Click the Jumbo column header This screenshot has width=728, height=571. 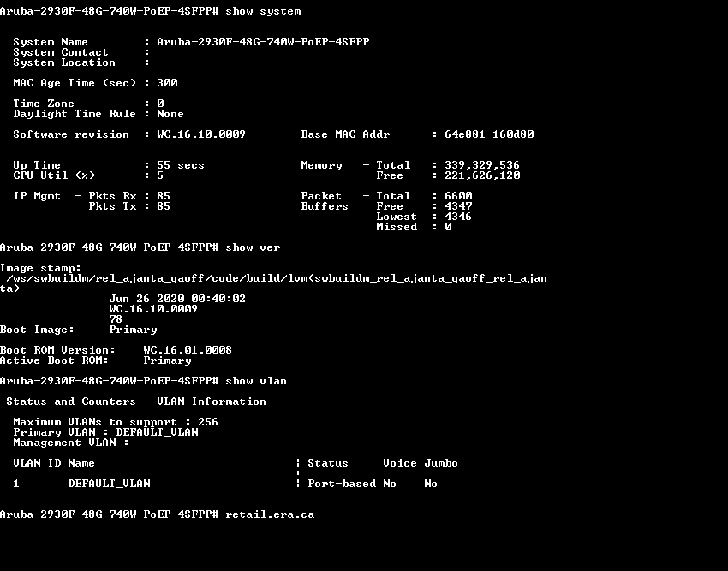click(441, 463)
